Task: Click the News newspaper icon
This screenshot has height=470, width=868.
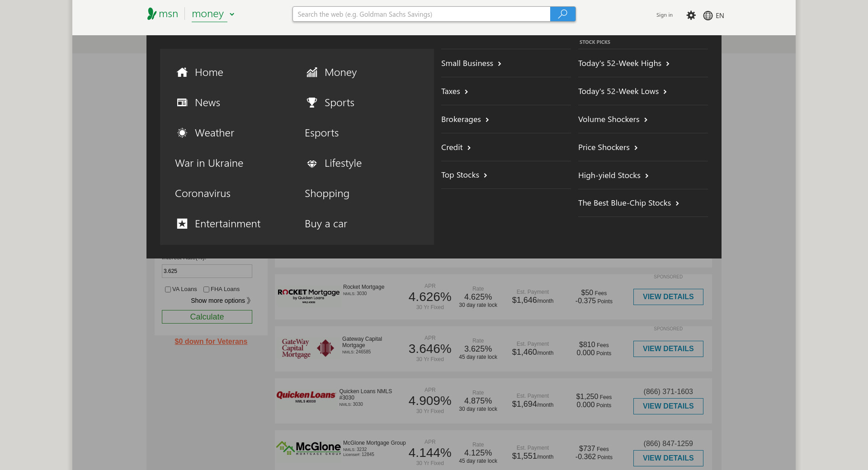Action: pos(182,103)
